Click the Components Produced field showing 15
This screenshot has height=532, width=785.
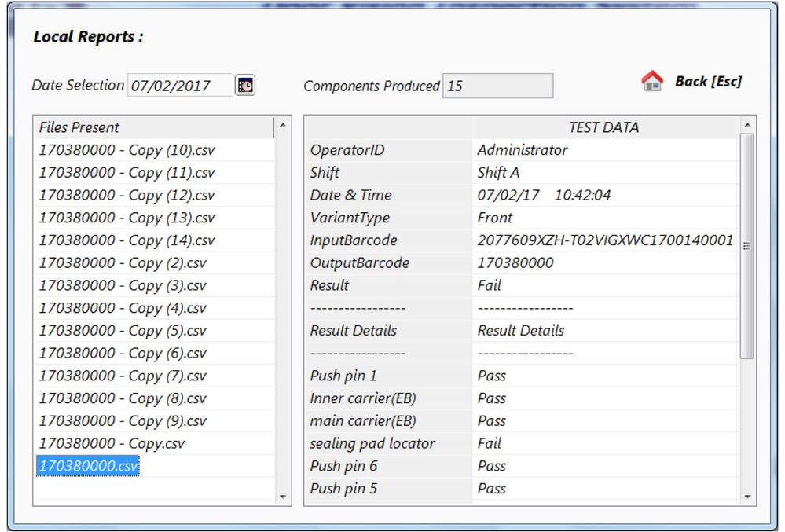click(497, 86)
